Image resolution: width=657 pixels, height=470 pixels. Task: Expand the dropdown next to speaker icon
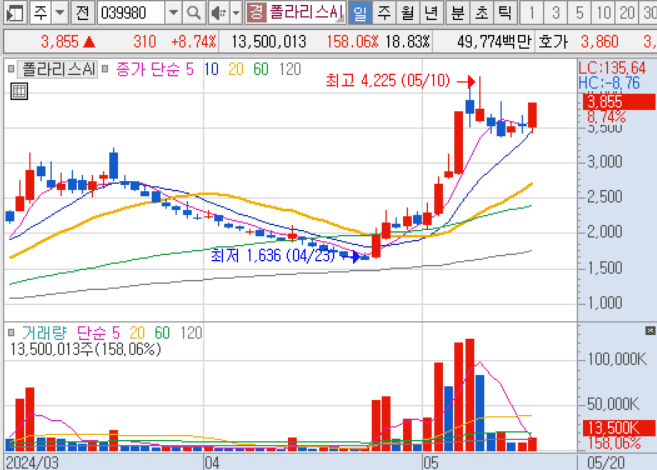point(236,13)
